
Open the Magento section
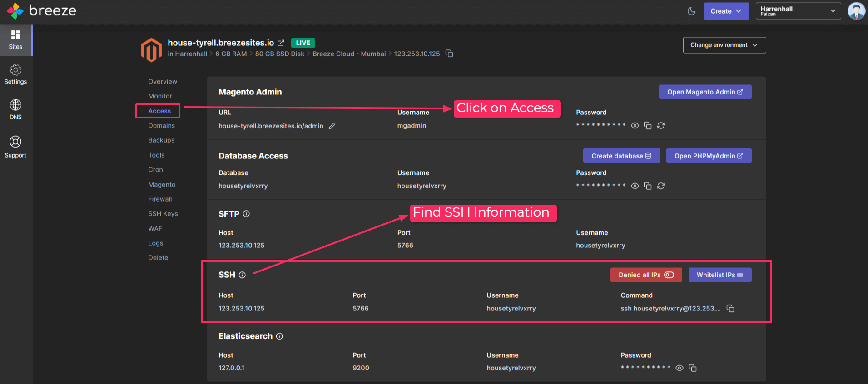pyautogui.click(x=162, y=185)
